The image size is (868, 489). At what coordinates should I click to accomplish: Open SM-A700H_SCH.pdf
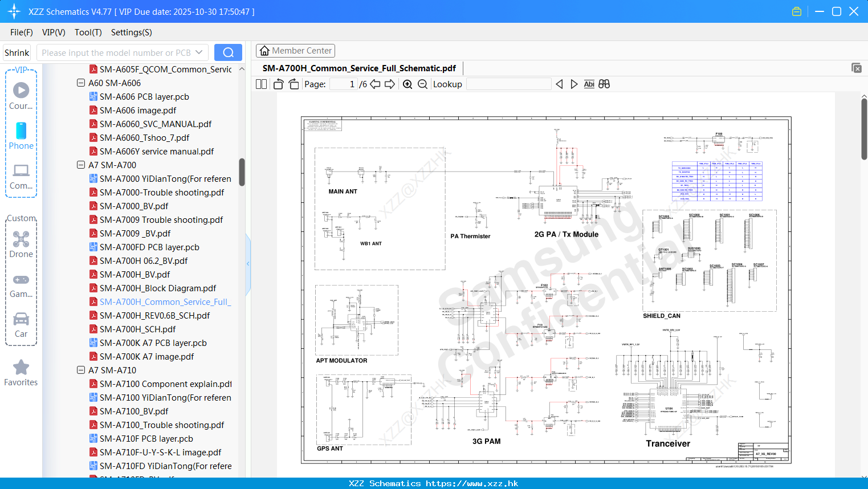pyautogui.click(x=137, y=329)
